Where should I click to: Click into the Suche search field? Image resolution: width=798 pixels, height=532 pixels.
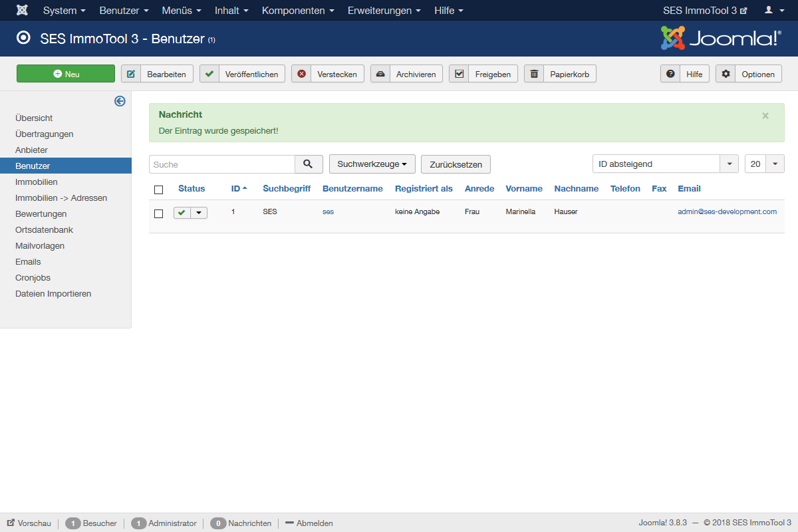pyautogui.click(x=222, y=164)
